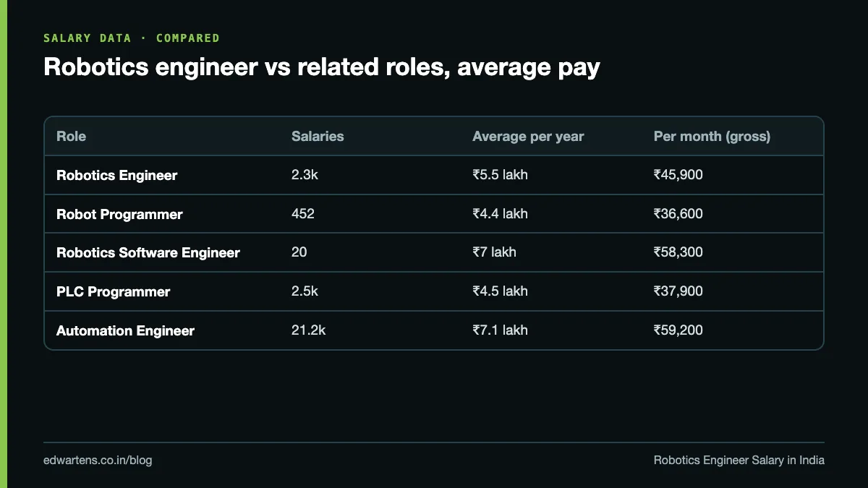Viewport: 868px width, 488px height.
Task: Click the '₹4.5 lakh' average cell
Action: tap(500, 291)
